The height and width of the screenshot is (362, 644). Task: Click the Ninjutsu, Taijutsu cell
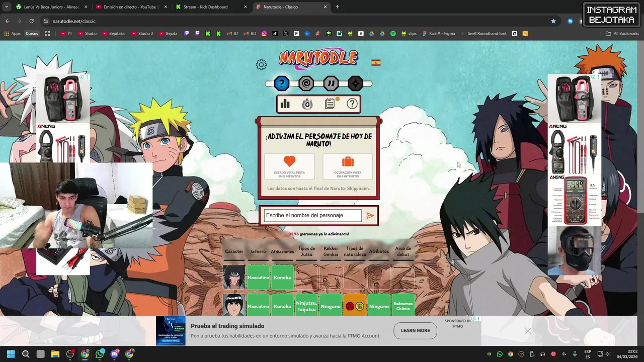click(x=306, y=305)
